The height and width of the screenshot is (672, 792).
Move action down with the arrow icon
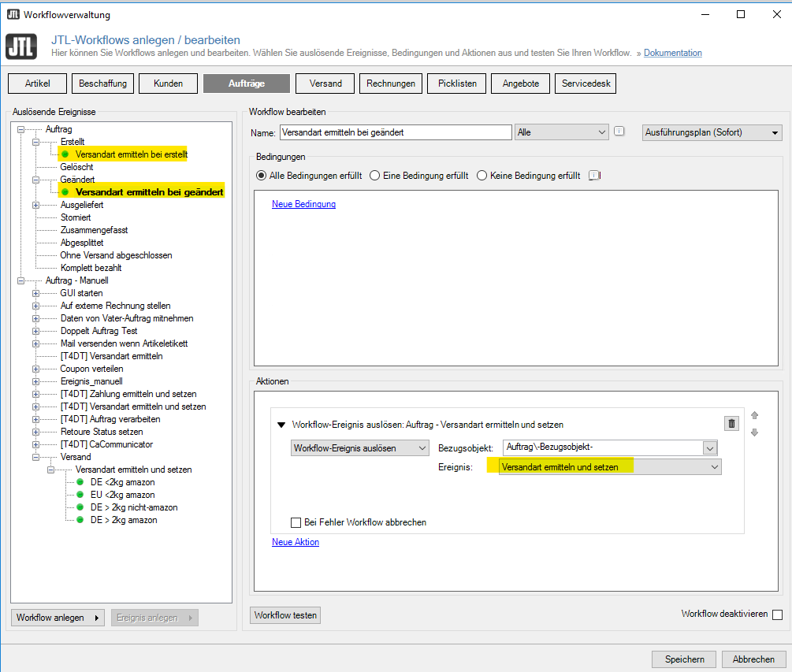755,433
